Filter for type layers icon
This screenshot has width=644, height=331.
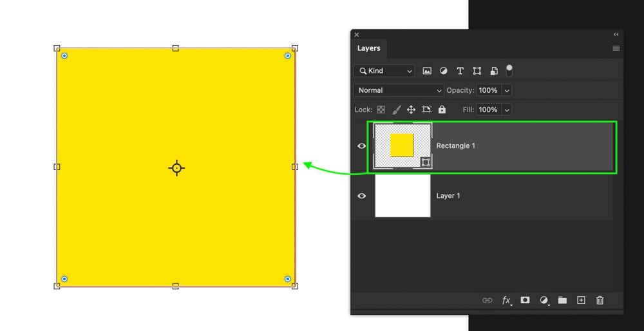(460, 71)
